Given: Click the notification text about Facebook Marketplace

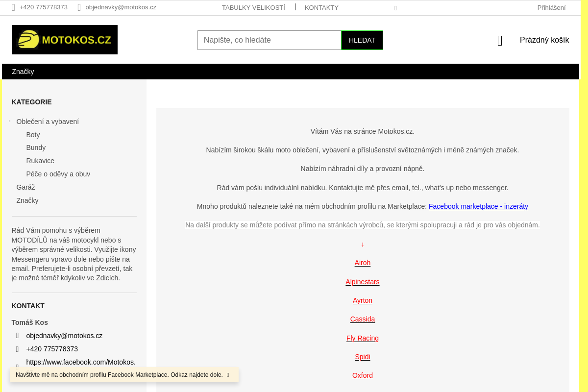Looking at the screenshot, I should tap(119, 375).
